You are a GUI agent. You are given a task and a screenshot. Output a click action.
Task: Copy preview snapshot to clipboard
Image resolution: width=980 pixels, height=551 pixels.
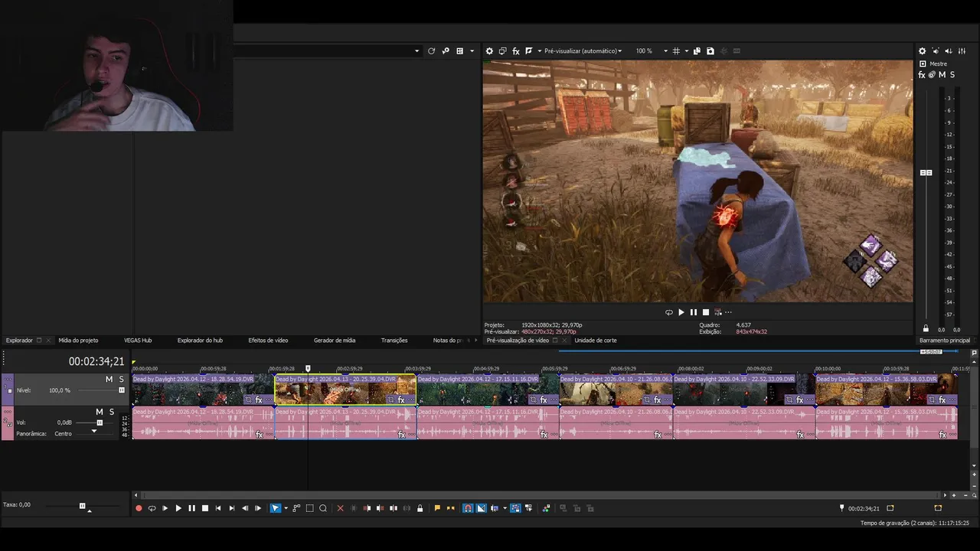tap(697, 51)
